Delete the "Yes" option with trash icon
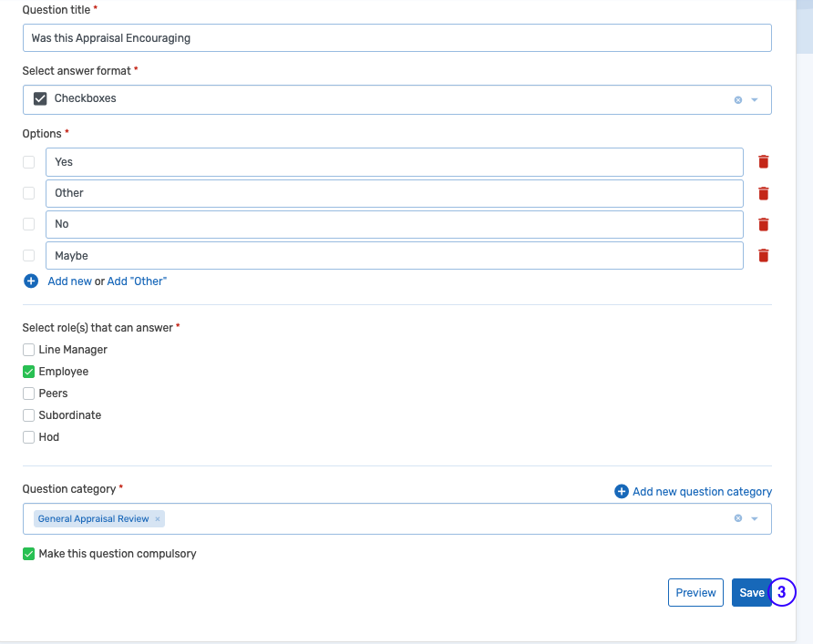 763,161
